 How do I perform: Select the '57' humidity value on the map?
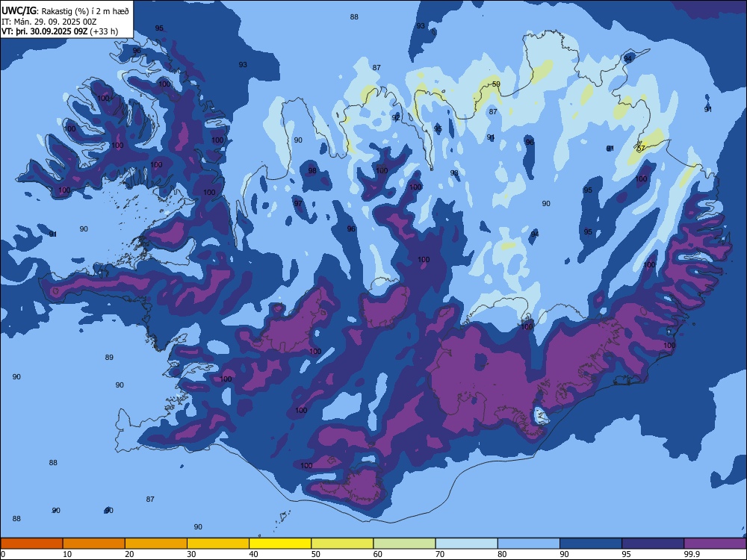[641, 148]
